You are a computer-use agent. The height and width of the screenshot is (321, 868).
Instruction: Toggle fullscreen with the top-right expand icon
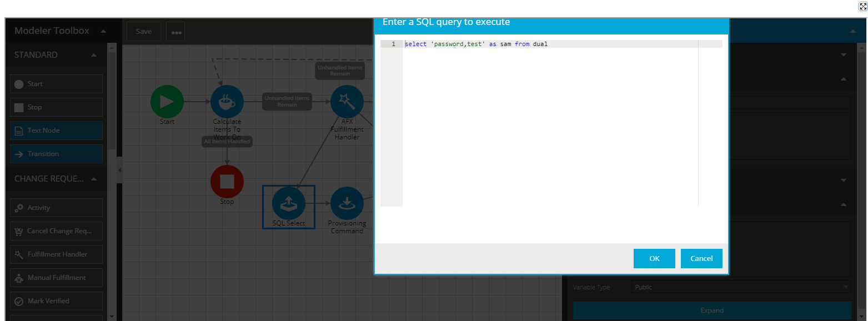[861, 6]
